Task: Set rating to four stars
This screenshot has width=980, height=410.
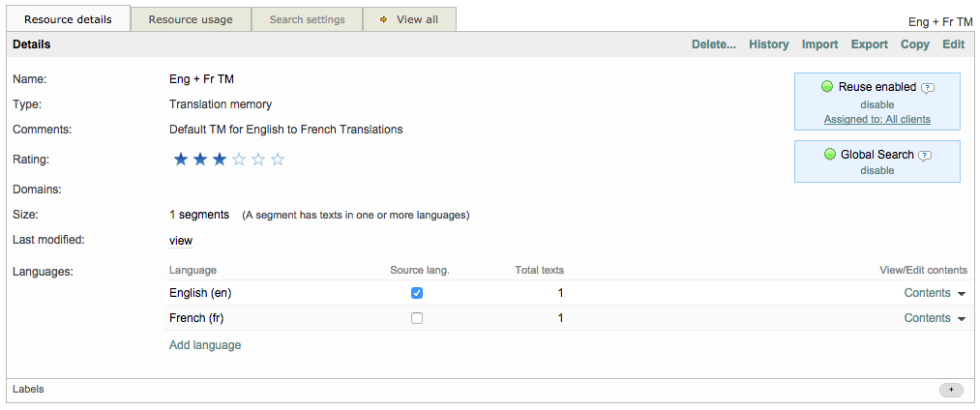Action: tap(258, 160)
